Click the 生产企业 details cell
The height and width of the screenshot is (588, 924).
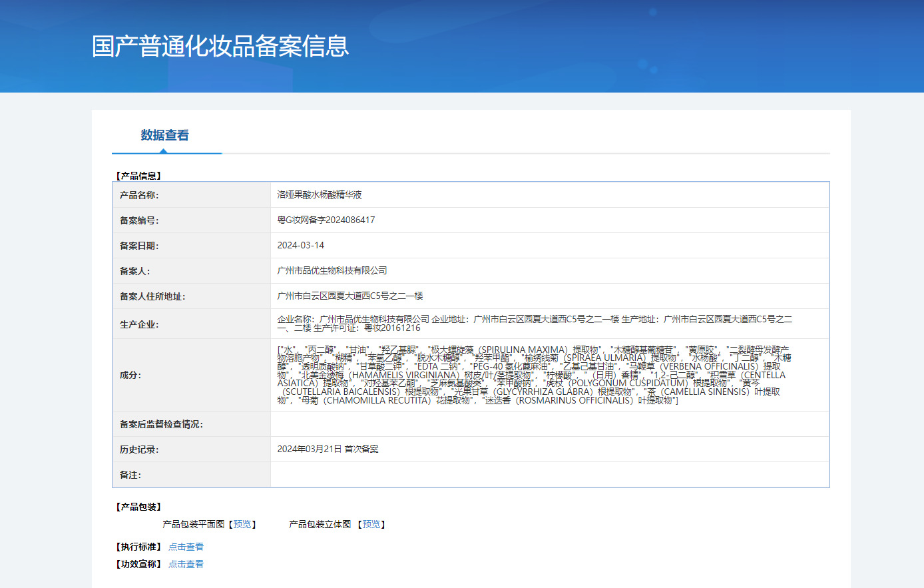tap(535, 324)
